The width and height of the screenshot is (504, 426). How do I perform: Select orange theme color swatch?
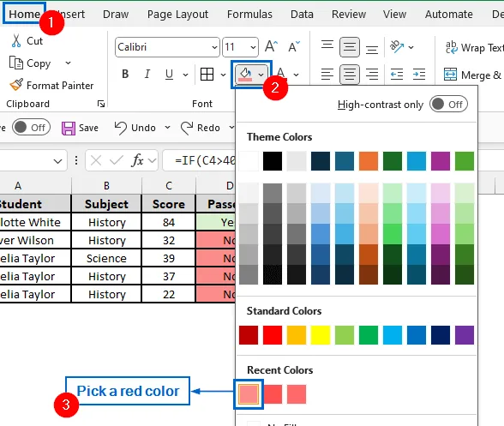coord(369,161)
